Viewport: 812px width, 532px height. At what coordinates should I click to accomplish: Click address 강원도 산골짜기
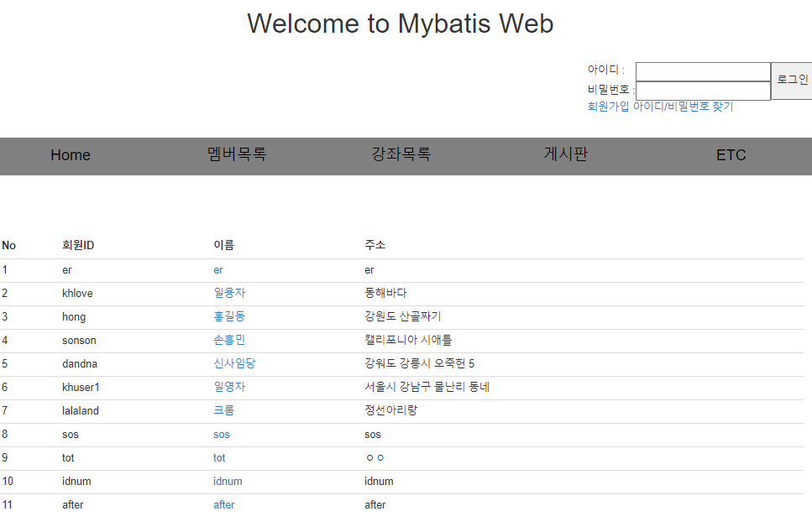click(x=403, y=316)
